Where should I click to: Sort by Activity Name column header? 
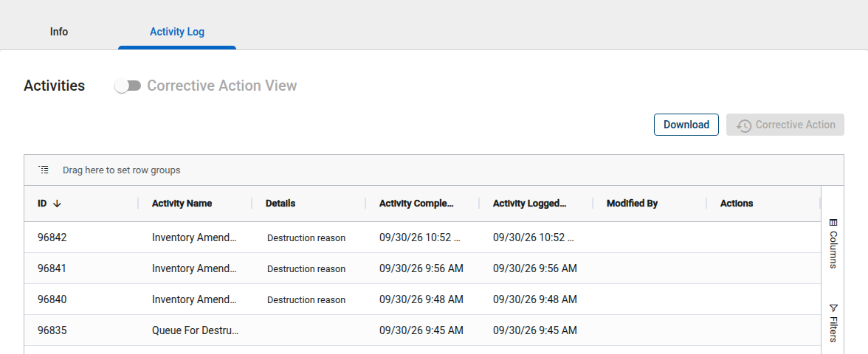point(182,204)
